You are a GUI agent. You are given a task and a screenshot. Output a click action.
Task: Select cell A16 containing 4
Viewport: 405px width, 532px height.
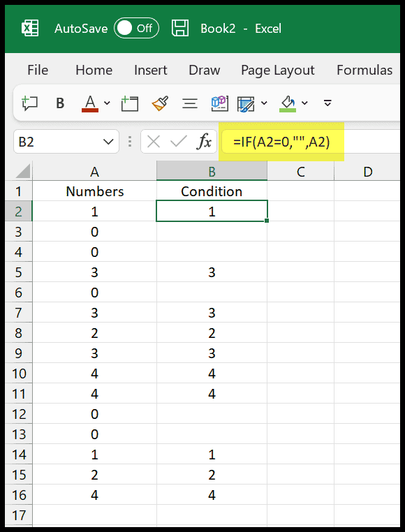[94, 495]
